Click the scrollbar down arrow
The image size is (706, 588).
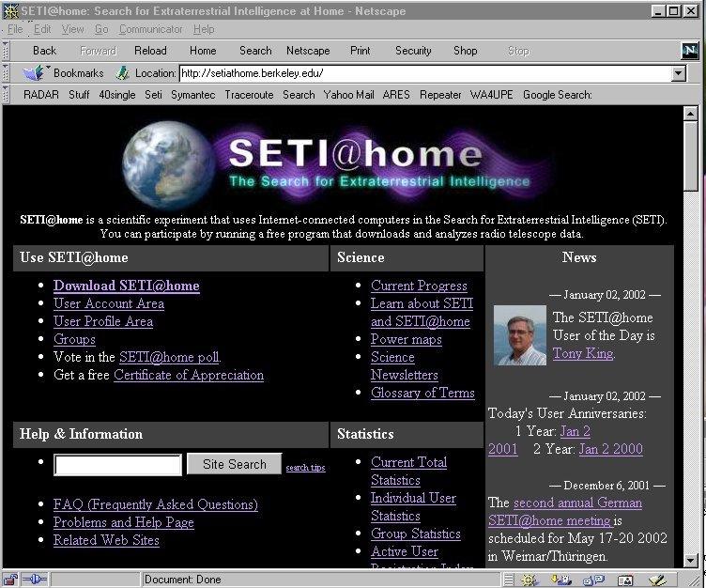pyautogui.click(x=690, y=560)
